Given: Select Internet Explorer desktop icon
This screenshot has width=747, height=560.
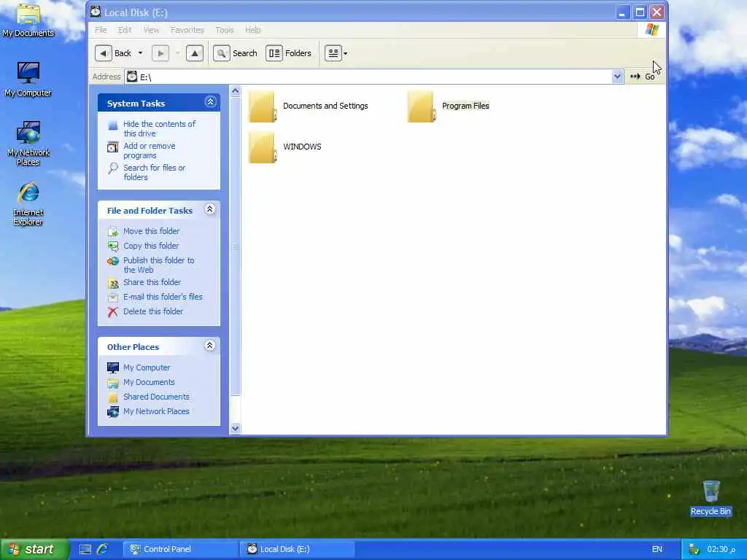Looking at the screenshot, I should [28, 204].
